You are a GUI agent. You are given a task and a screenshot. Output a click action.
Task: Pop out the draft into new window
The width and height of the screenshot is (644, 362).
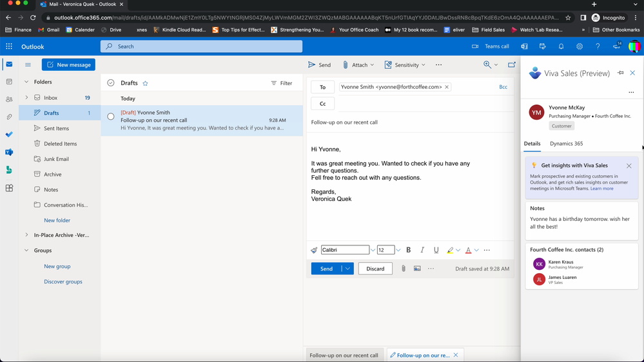[x=511, y=65]
